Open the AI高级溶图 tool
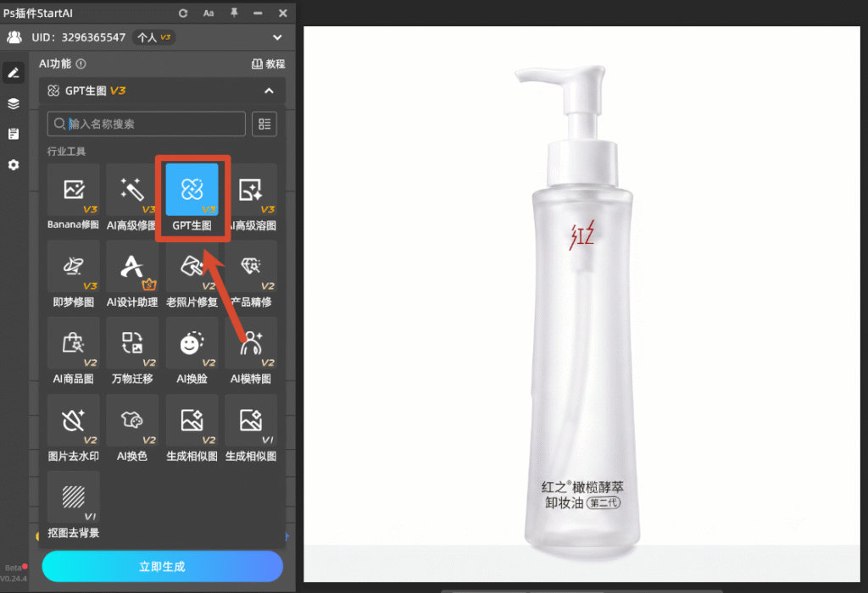This screenshot has width=868, height=593. tap(252, 197)
